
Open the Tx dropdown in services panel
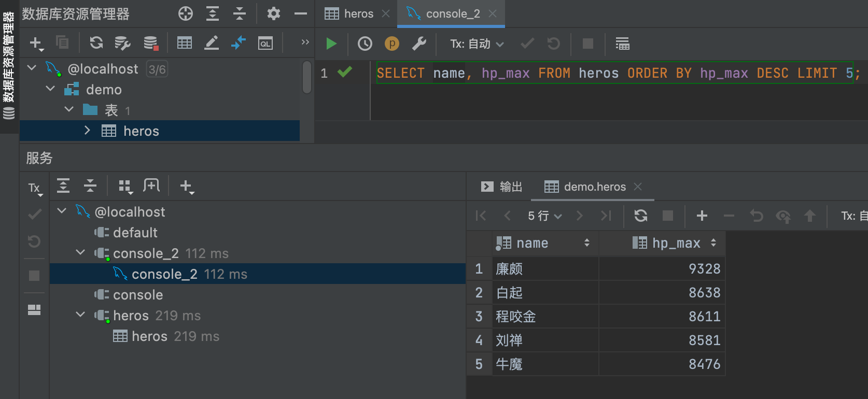35,189
